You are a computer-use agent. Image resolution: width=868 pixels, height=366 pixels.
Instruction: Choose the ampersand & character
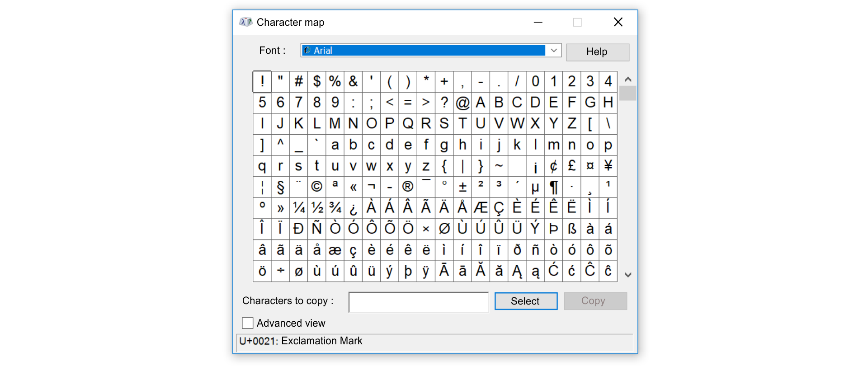click(353, 81)
